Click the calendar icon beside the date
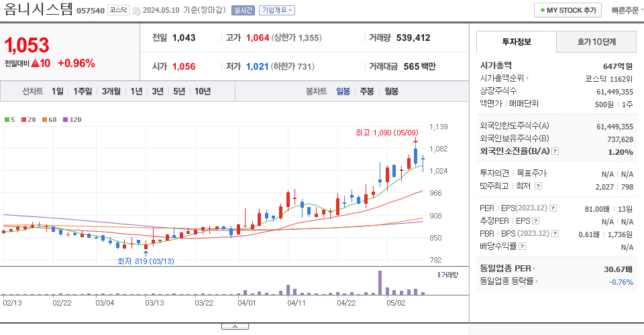This screenshot has width=644, height=335. click(137, 11)
